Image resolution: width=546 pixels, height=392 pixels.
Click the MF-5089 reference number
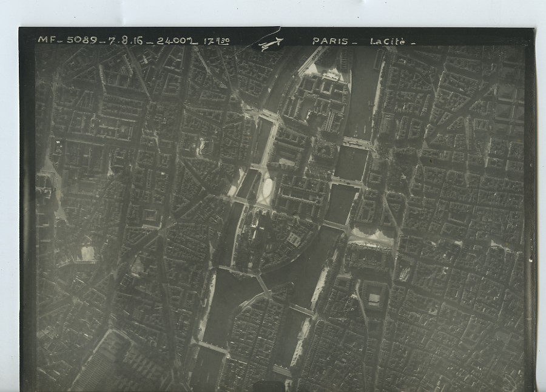67,40
